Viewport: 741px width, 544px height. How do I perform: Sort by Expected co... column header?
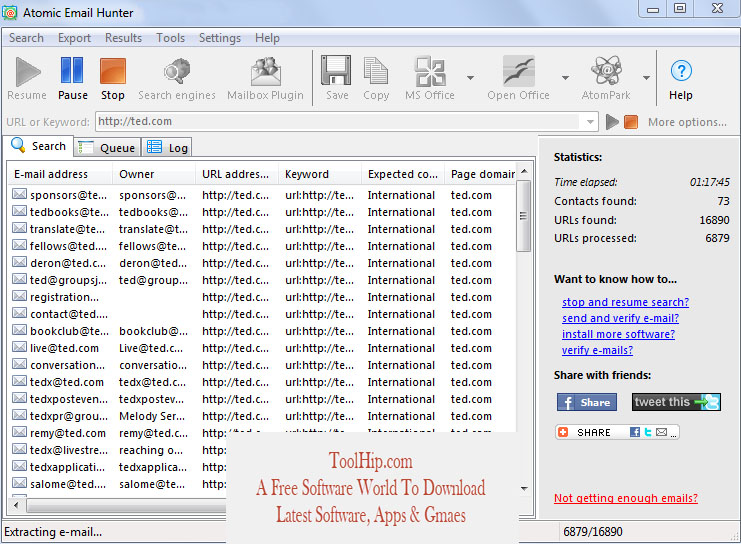[403, 174]
